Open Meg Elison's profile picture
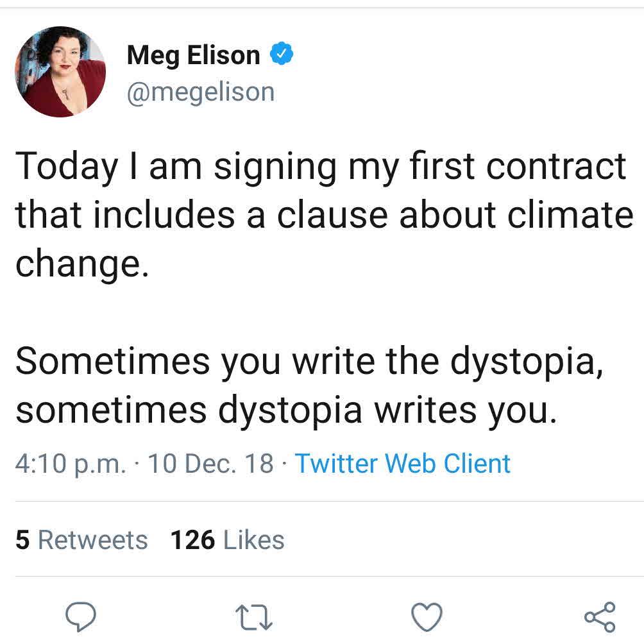 [60, 72]
